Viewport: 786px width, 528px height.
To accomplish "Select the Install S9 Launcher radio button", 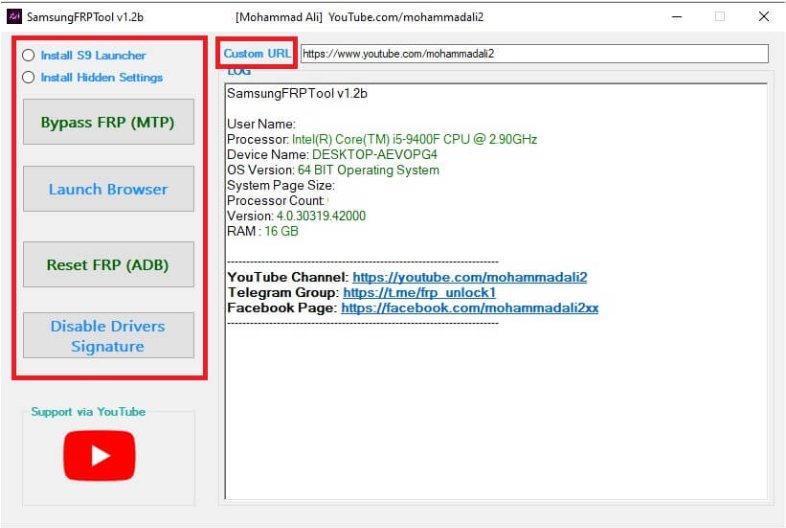I will pyautogui.click(x=29, y=55).
